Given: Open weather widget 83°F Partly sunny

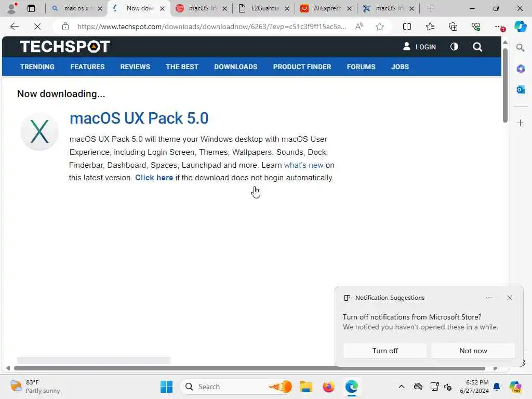Looking at the screenshot, I should coord(35,387).
